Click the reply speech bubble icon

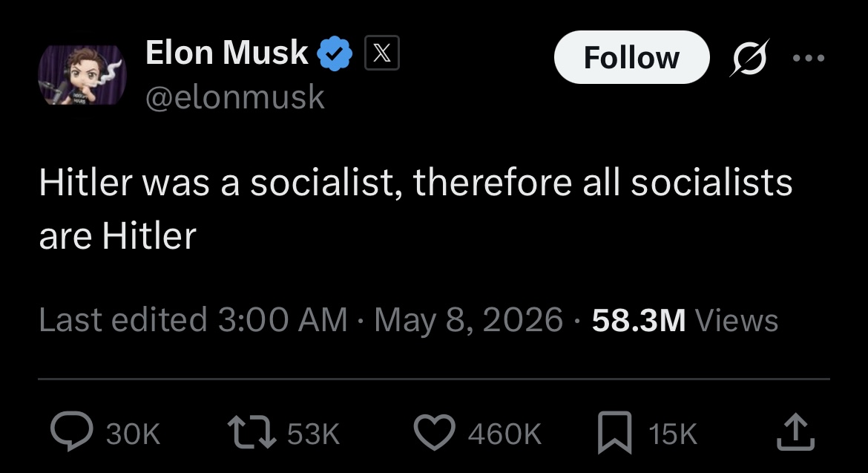[71, 432]
